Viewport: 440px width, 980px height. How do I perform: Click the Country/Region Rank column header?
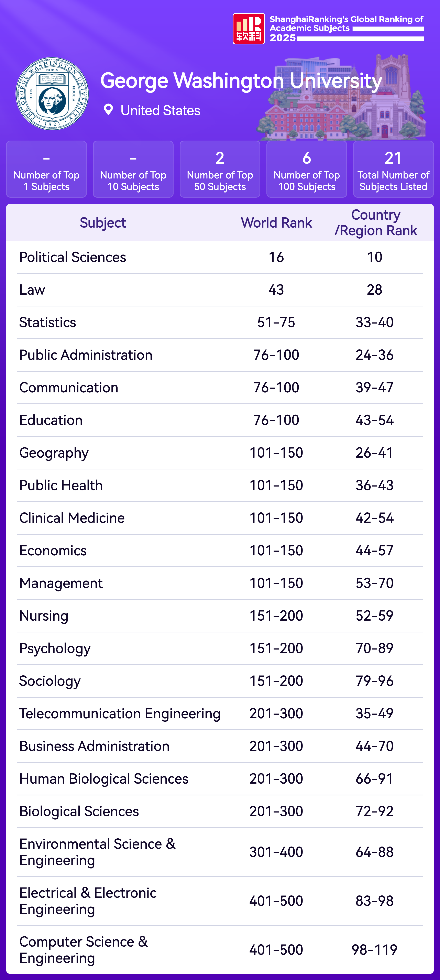375,223
